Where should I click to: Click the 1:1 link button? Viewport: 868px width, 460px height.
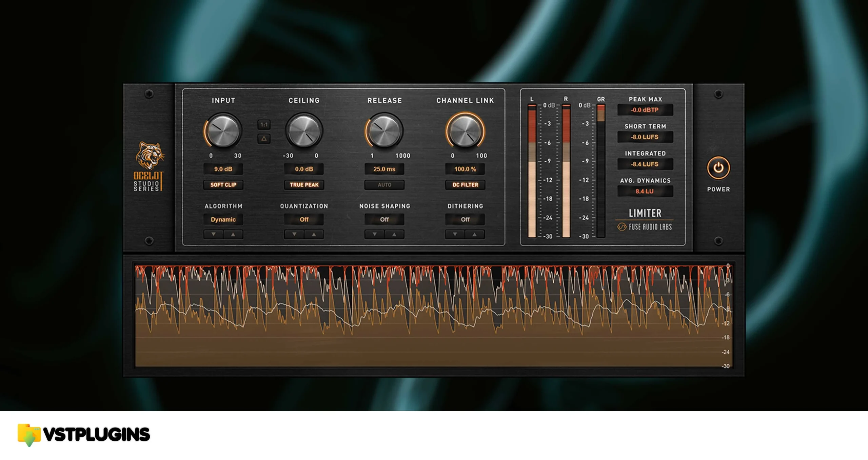coord(264,125)
